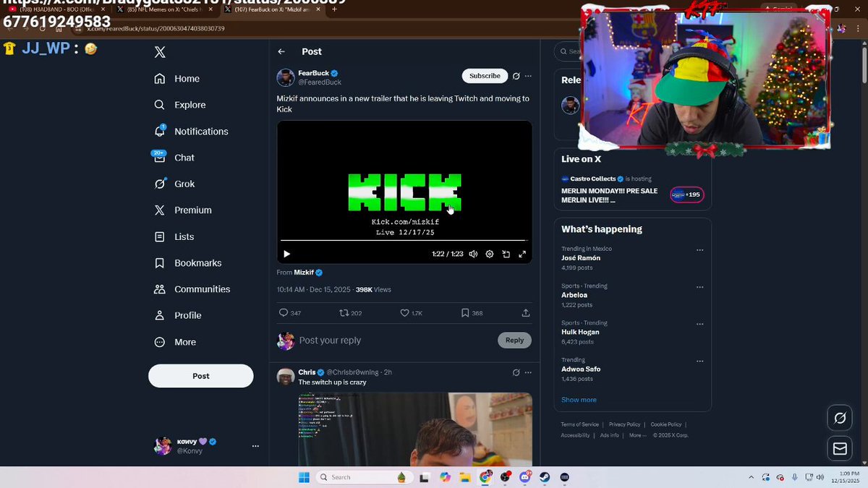Screen dimensions: 868x488
Task: Open Discord from the taskbar
Action: point(524,477)
